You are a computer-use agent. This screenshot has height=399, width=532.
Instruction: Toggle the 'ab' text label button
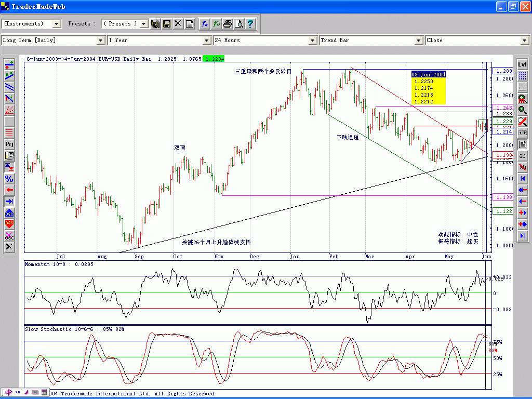523,156
